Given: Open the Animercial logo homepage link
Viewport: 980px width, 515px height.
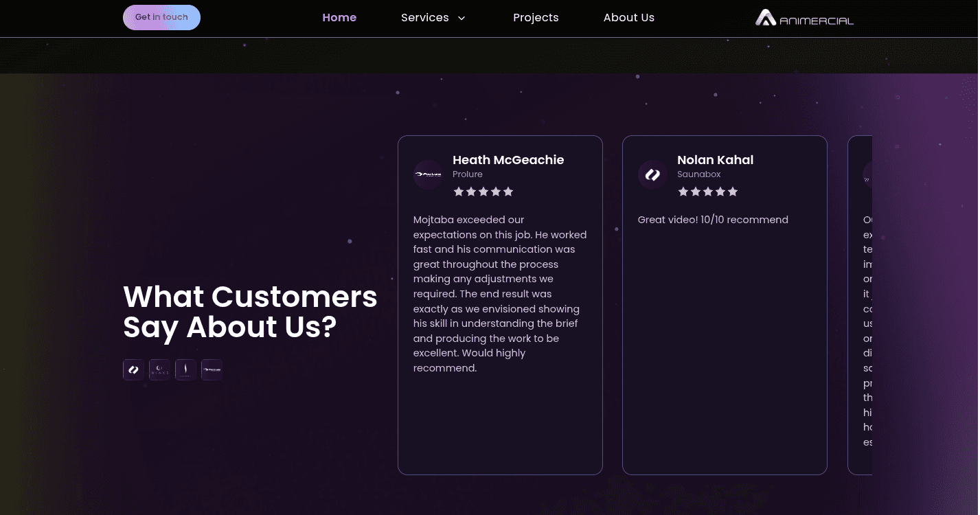Looking at the screenshot, I should (x=804, y=18).
